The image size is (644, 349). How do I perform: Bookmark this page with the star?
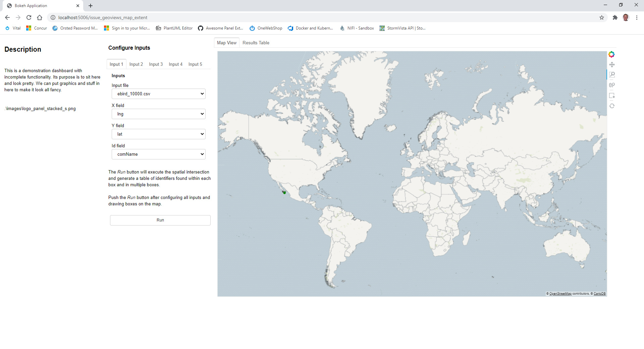pyautogui.click(x=602, y=17)
